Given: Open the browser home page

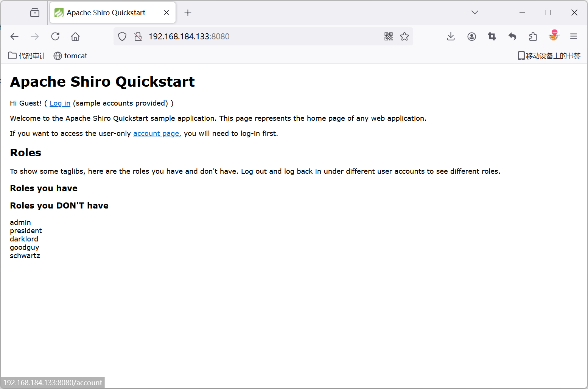Looking at the screenshot, I should pos(75,36).
